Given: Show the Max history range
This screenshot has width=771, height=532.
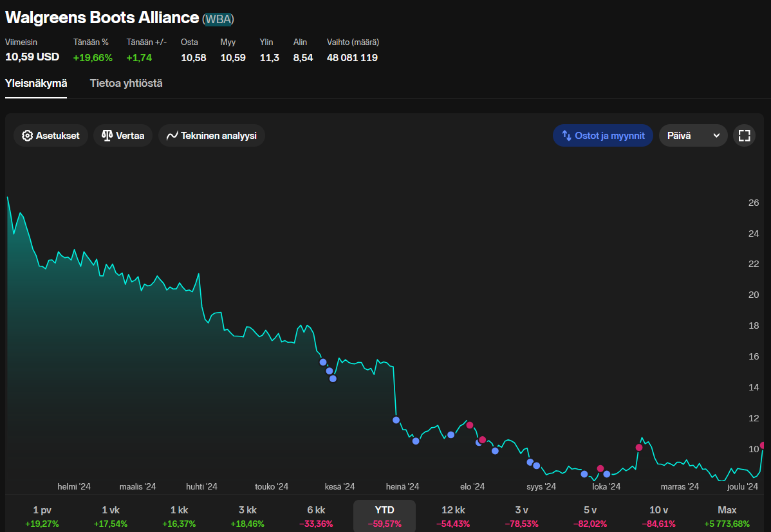Looking at the screenshot, I should tap(727, 516).
